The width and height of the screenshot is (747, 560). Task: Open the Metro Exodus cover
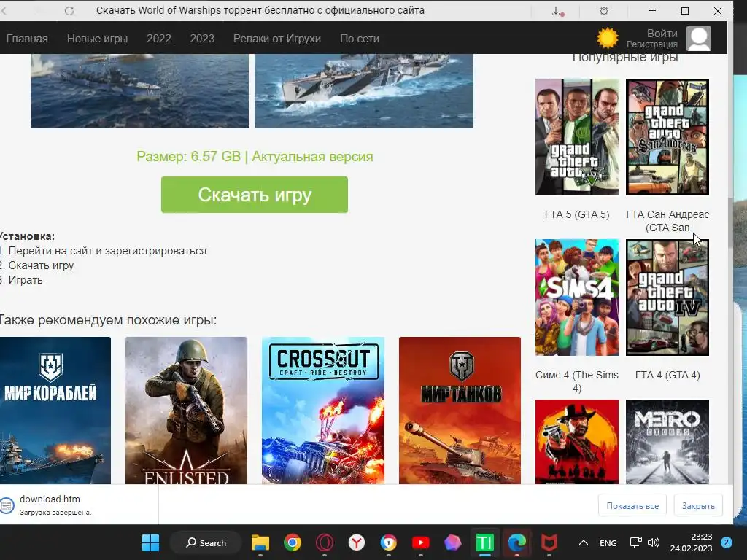click(667, 442)
